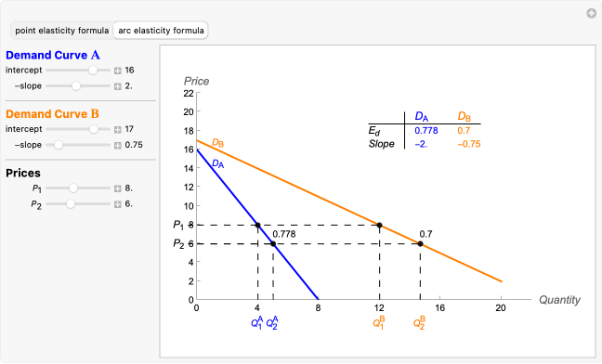Expand Demand Curve A intercept slider controls
602x364 pixels.
pyautogui.click(x=117, y=71)
